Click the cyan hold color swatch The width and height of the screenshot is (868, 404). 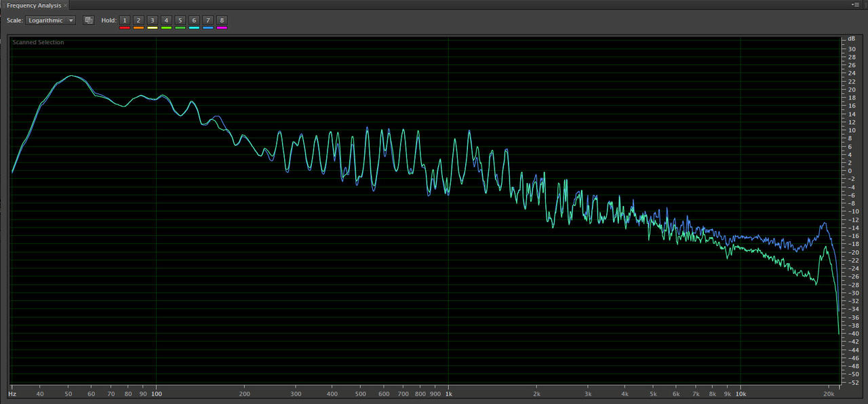(194, 28)
